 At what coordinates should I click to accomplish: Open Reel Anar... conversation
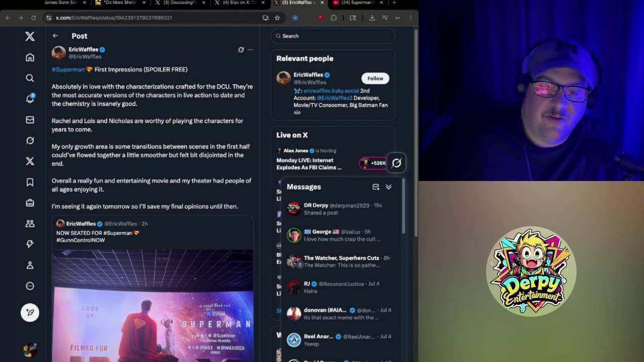click(342, 340)
